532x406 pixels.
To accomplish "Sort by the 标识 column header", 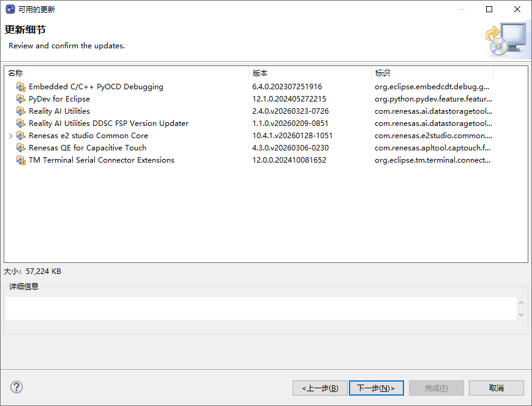I will pos(433,73).
